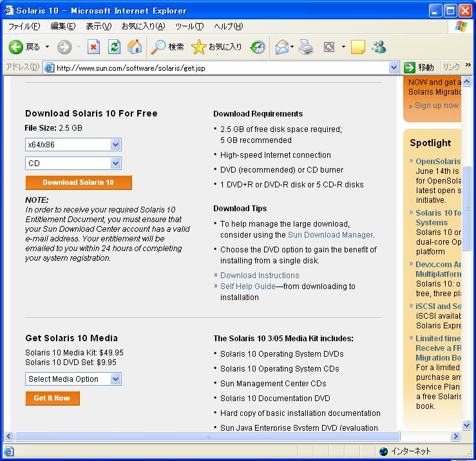Click the Links (リンク) toolbar label
476x461 pixels.
click(x=451, y=67)
